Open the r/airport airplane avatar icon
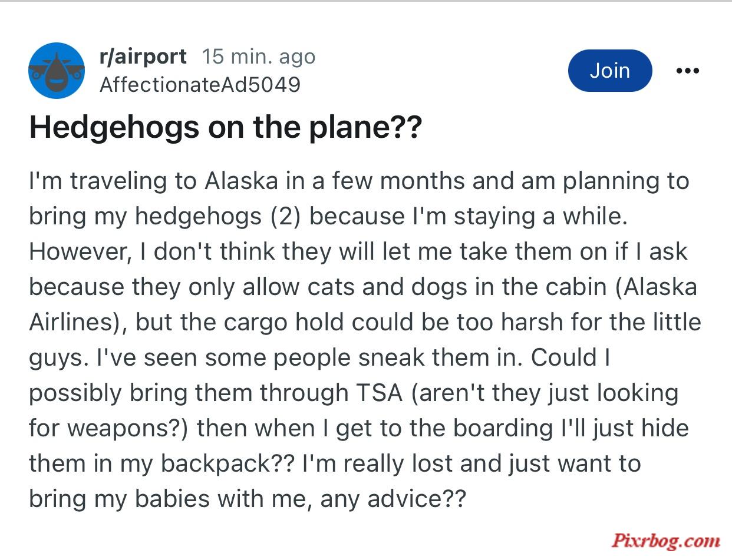The width and height of the screenshot is (732, 560). [x=57, y=71]
